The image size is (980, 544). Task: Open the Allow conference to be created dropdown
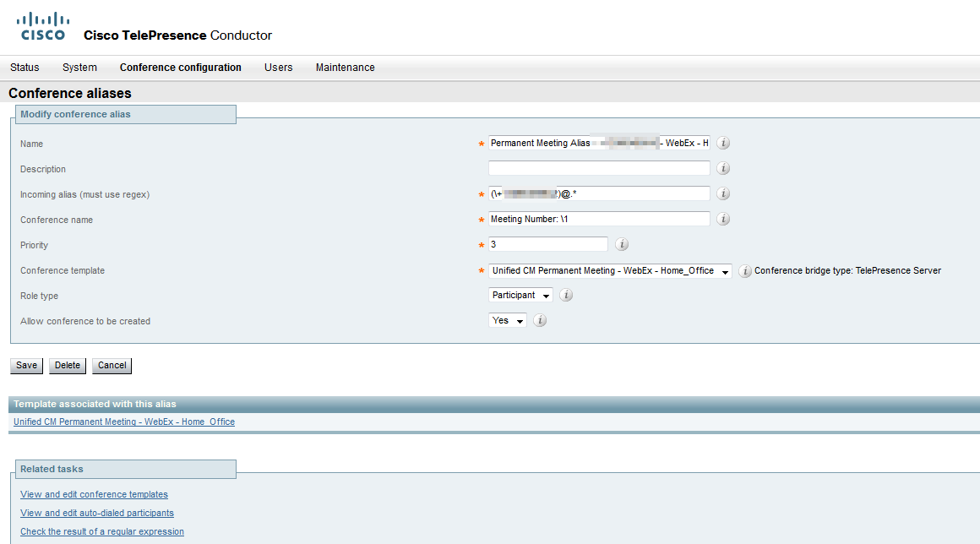click(x=508, y=320)
